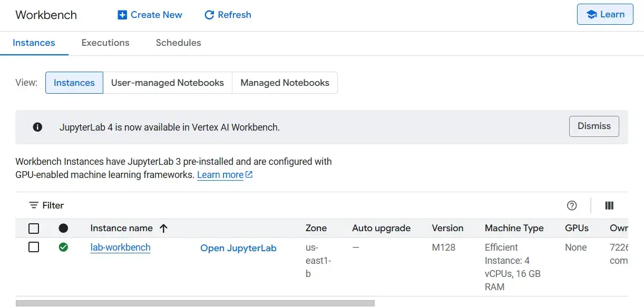The height and width of the screenshot is (307, 644).
Task: Click the horizontal scrollbar under the table
Action: coord(195,303)
